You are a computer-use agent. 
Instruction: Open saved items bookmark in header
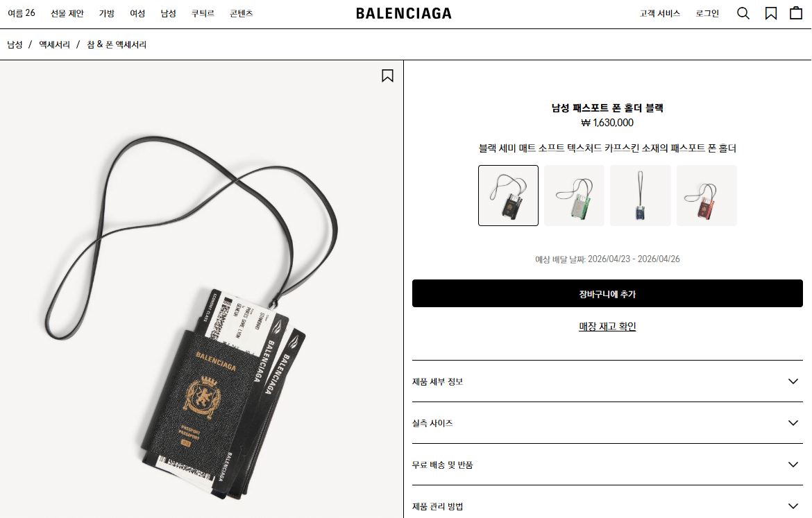(x=770, y=13)
